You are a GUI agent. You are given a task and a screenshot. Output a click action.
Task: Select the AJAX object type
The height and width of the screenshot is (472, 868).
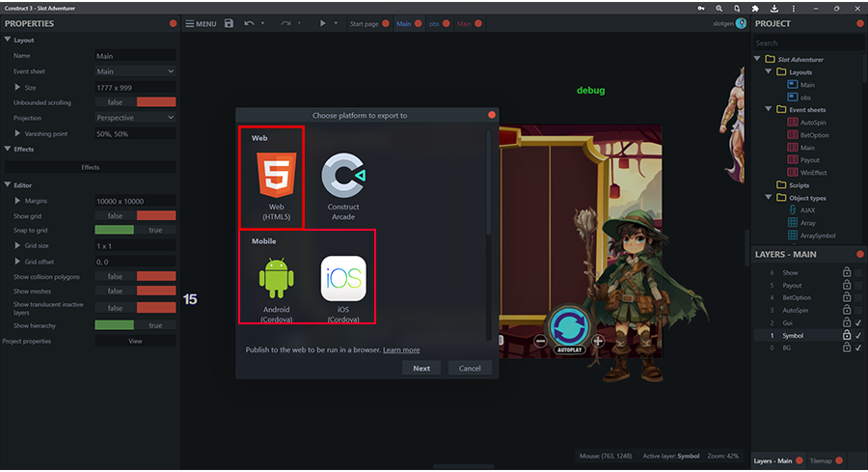pos(807,210)
